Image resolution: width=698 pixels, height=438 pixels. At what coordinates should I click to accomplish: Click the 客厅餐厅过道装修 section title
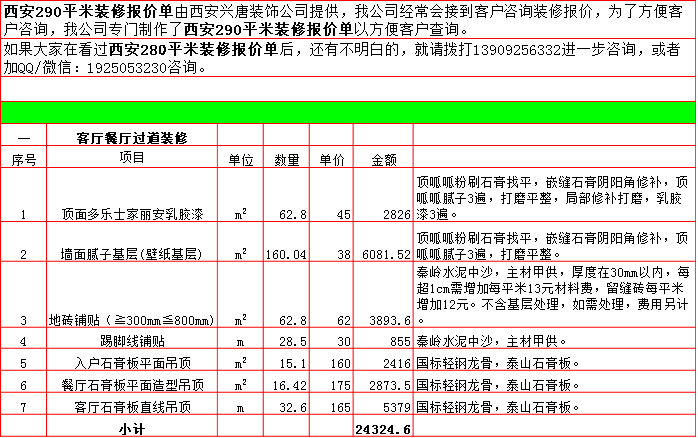point(132,135)
